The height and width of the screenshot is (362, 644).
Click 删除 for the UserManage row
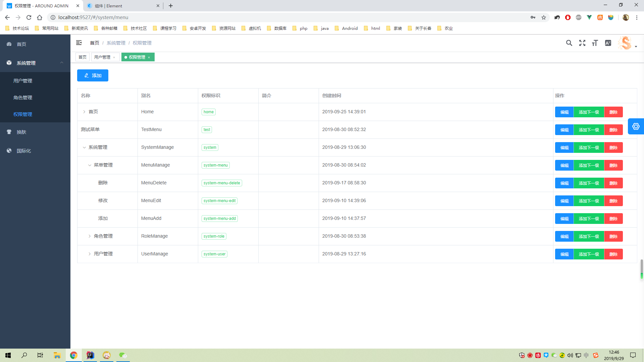click(613, 254)
